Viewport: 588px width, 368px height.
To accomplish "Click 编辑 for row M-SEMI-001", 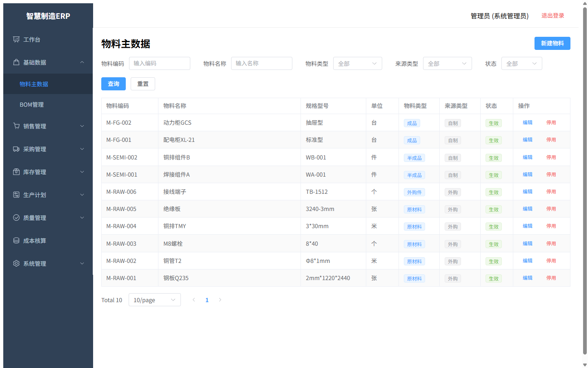I will coord(528,175).
